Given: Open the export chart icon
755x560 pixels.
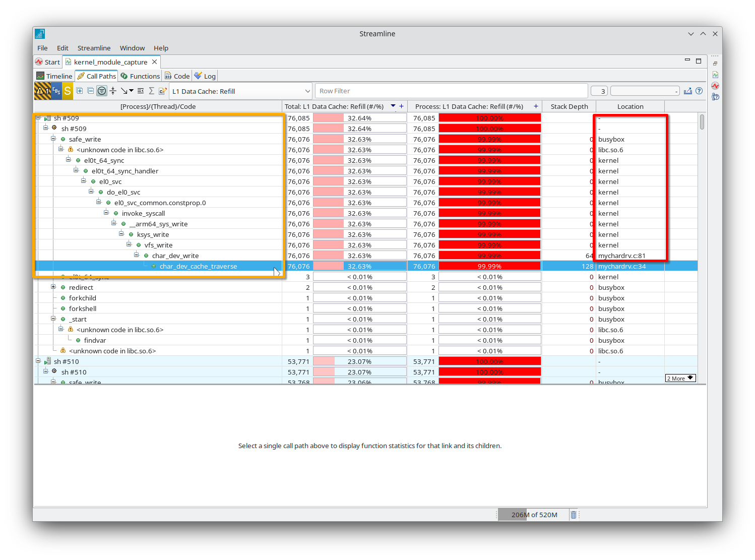Looking at the screenshot, I should point(688,91).
